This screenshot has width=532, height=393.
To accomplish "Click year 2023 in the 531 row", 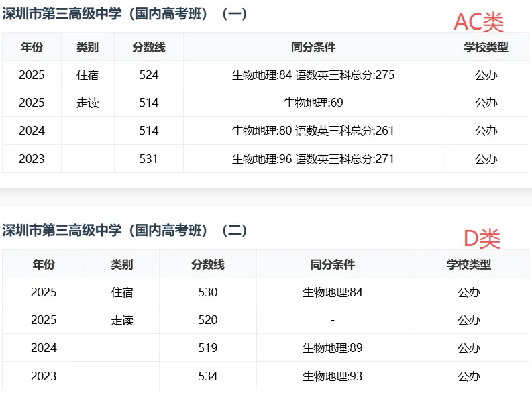I will (x=32, y=159).
